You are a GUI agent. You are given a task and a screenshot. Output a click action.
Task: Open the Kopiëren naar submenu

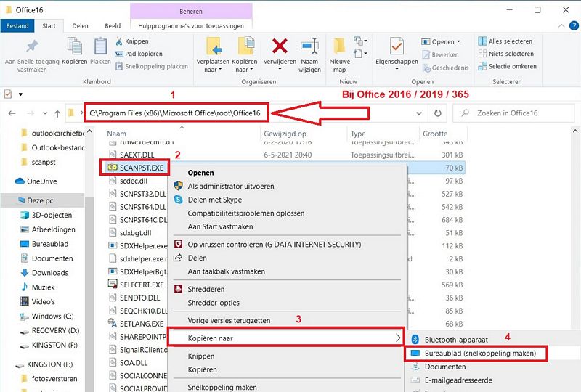point(285,338)
